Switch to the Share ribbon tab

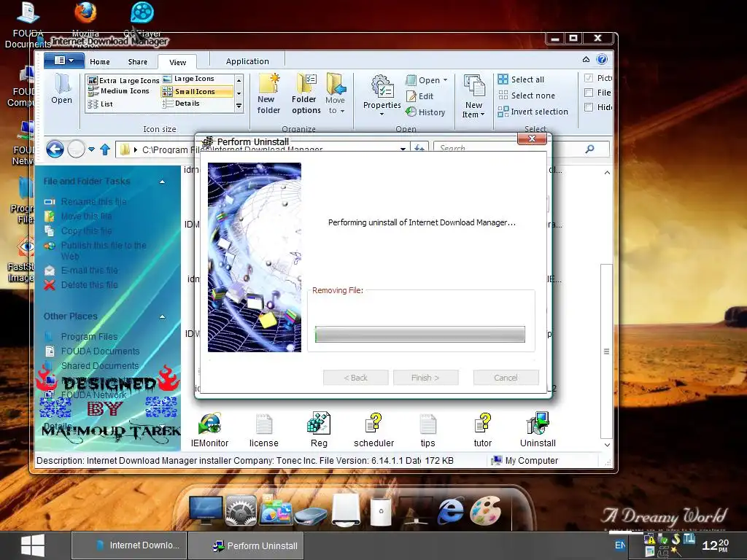[138, 61]
